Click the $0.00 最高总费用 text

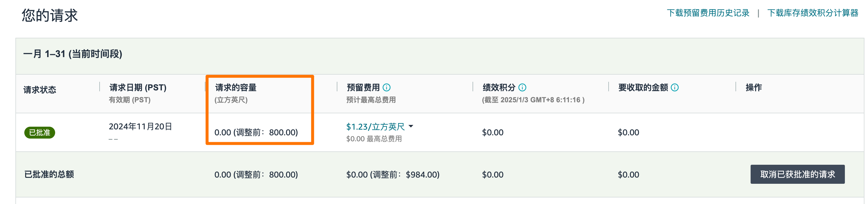[374, 139]
